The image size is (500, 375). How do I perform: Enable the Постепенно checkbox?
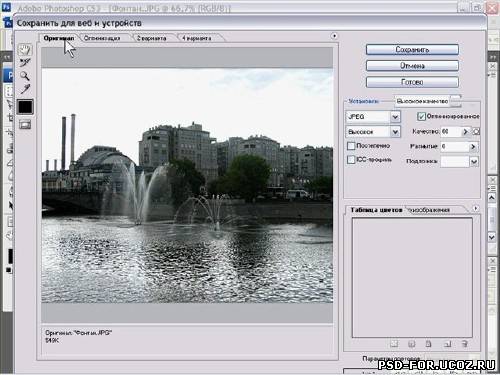(351, 146)
